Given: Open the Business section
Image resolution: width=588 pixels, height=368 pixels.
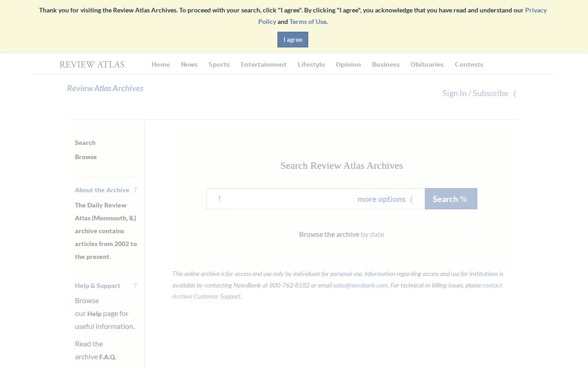Looking at the screenshot, I should click(386, 64).
